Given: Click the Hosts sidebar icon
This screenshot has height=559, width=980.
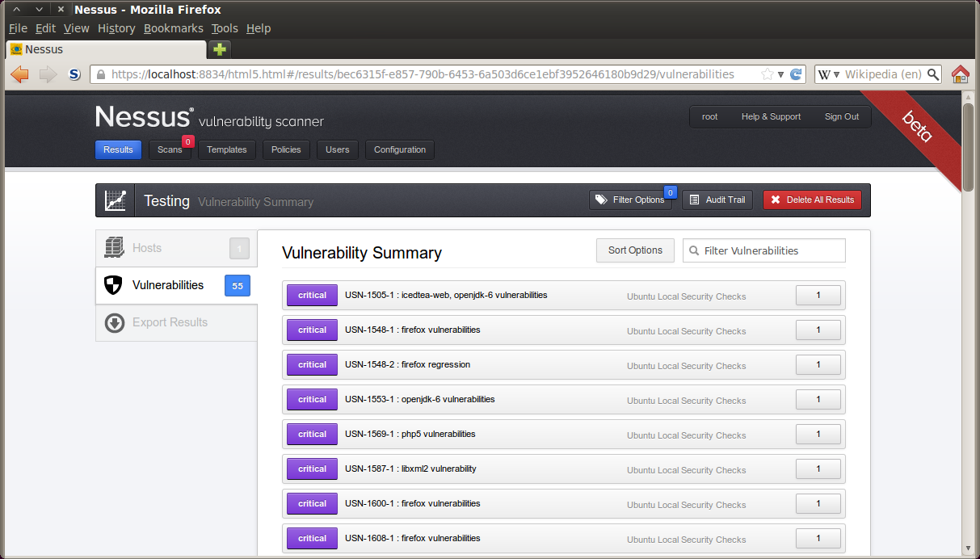Looking at the screenshot, I should click(x=114, y=247).
